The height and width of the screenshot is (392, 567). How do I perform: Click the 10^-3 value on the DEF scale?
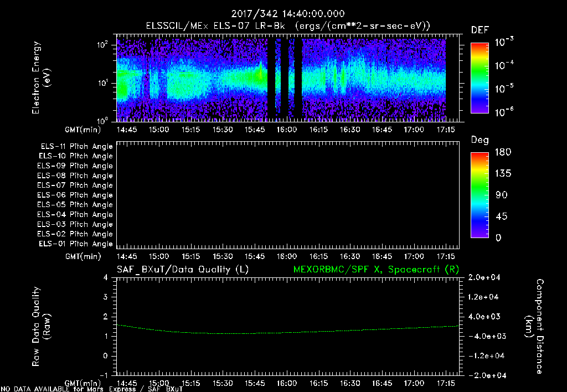504,41
